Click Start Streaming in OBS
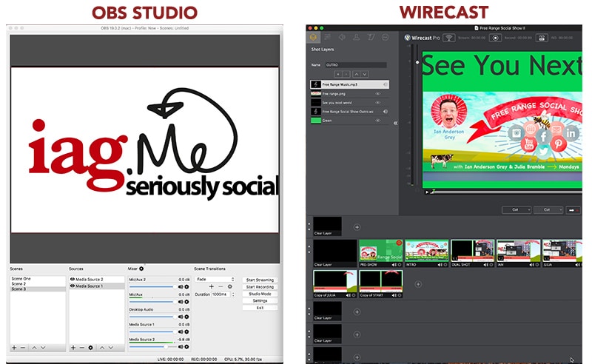Image resolution: width=592 pixels, height=364 pixels. point(260,280)
